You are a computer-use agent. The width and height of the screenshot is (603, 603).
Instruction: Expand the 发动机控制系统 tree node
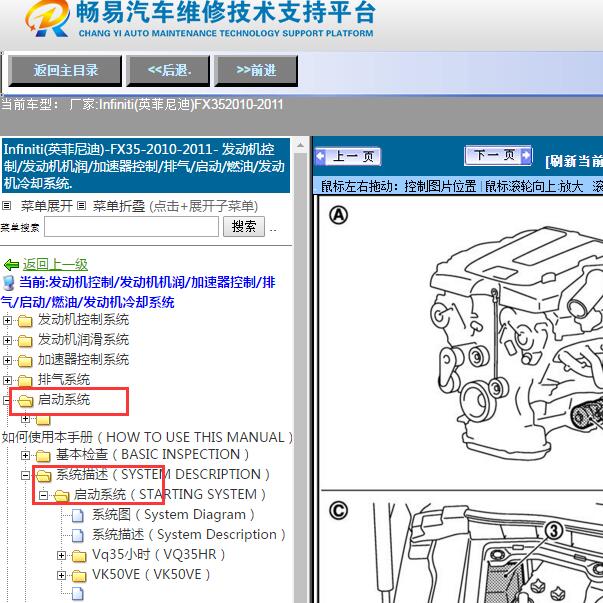(x=7, y=320)
